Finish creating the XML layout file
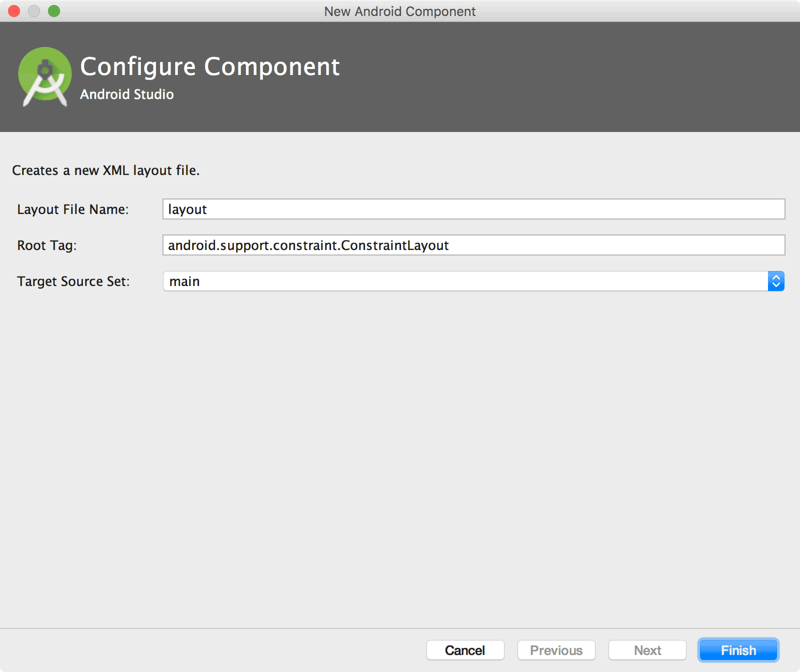800x672 pixels. tap(738, 650)
